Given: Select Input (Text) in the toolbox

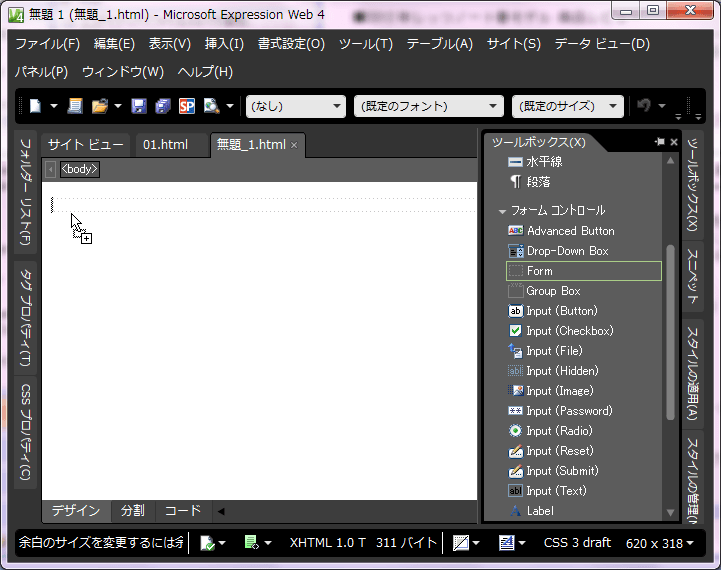Looking at the screenshot, I should [x=584, y=491].
